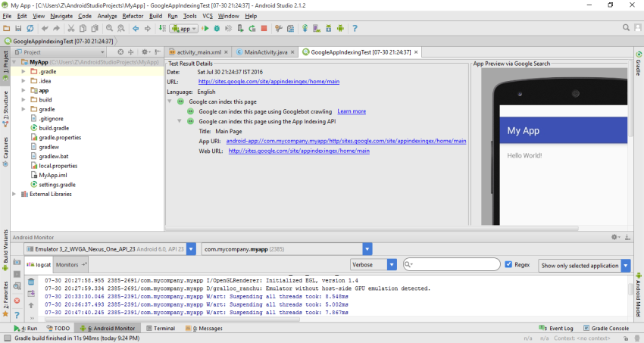Image resolution: width=644 pixels, height=343 pixels.
Task: Click the green Run app icon
Action: [x=205, y=28]
